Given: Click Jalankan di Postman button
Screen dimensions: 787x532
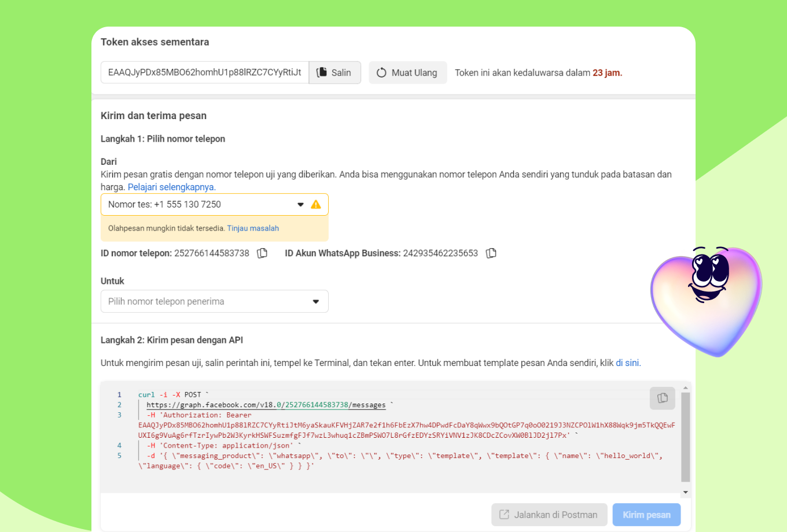Looking at the screenshot, I should [x=549, y=515].
